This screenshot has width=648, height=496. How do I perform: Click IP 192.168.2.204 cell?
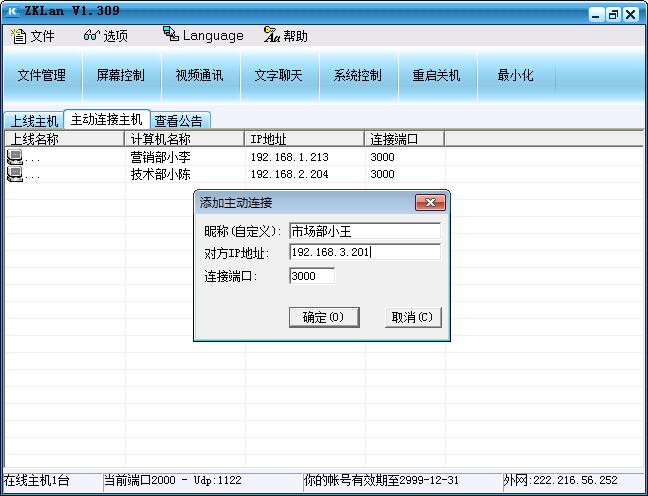pyautogui.click(x=289, y=174)
